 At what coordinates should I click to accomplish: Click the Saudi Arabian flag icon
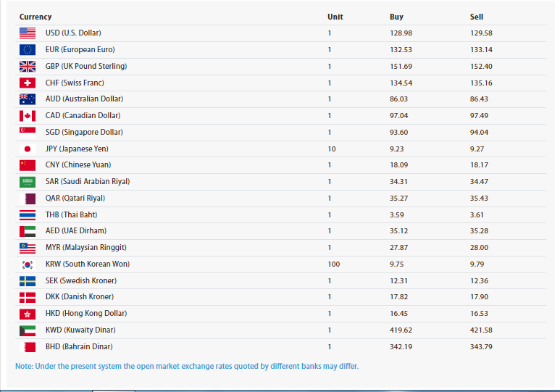pyautogui.click(x=28, y=182)
